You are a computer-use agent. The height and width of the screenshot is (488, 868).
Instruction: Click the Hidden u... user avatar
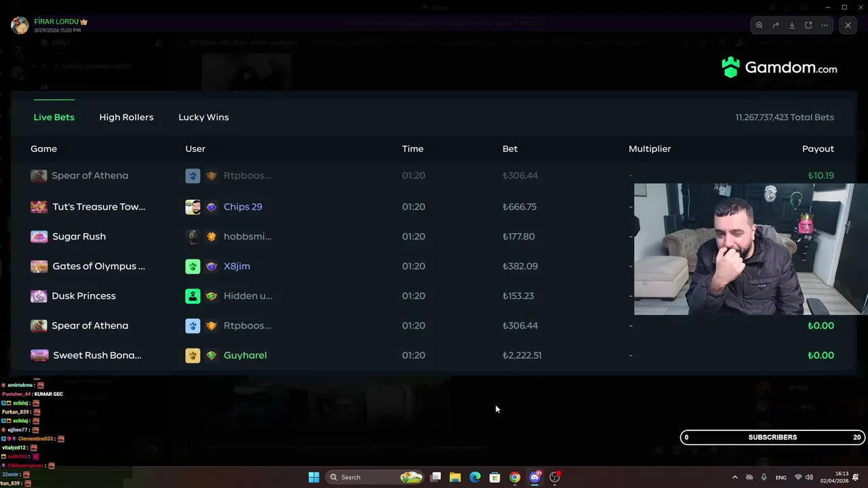pyautogui.click(x=193, y=296)
